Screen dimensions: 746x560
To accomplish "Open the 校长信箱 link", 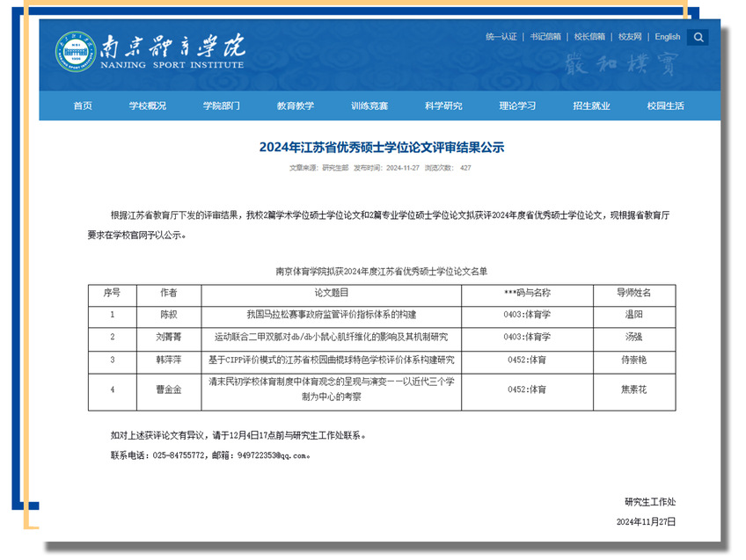I will click(589, 37).
